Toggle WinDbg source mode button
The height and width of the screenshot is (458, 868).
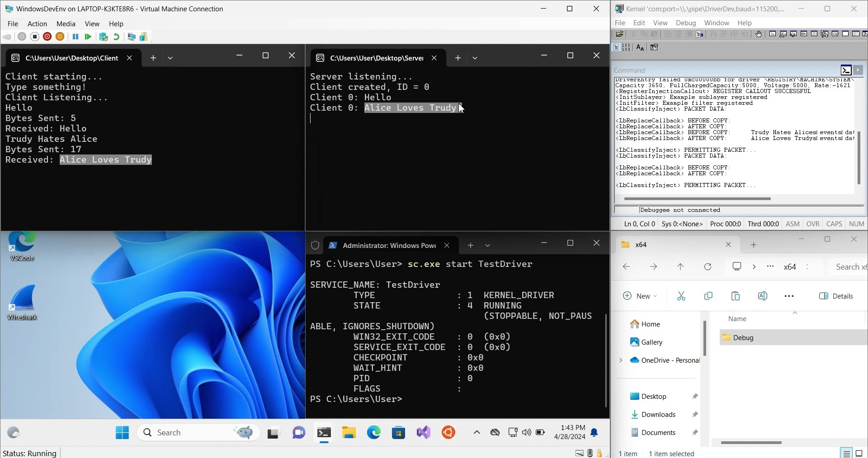click(616, 47)
